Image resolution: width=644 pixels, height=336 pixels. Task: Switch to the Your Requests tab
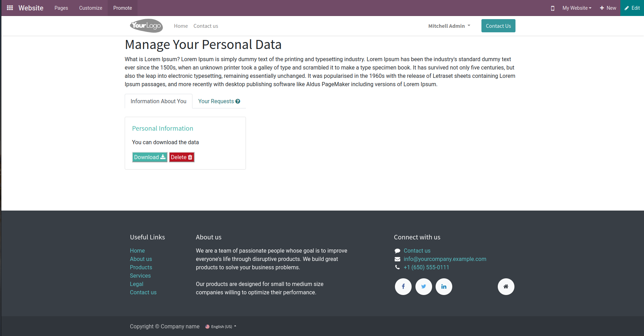(216, 101)
